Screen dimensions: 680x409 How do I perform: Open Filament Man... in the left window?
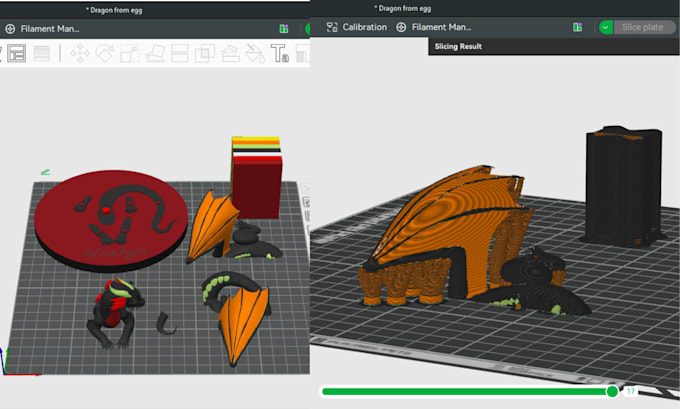pos(50,29)
